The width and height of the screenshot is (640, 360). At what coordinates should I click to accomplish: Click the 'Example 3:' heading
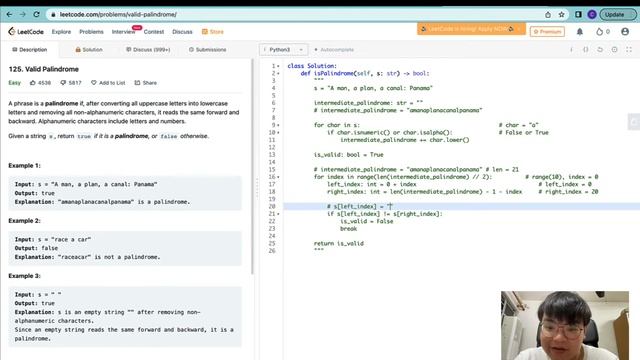pos(24,276)
